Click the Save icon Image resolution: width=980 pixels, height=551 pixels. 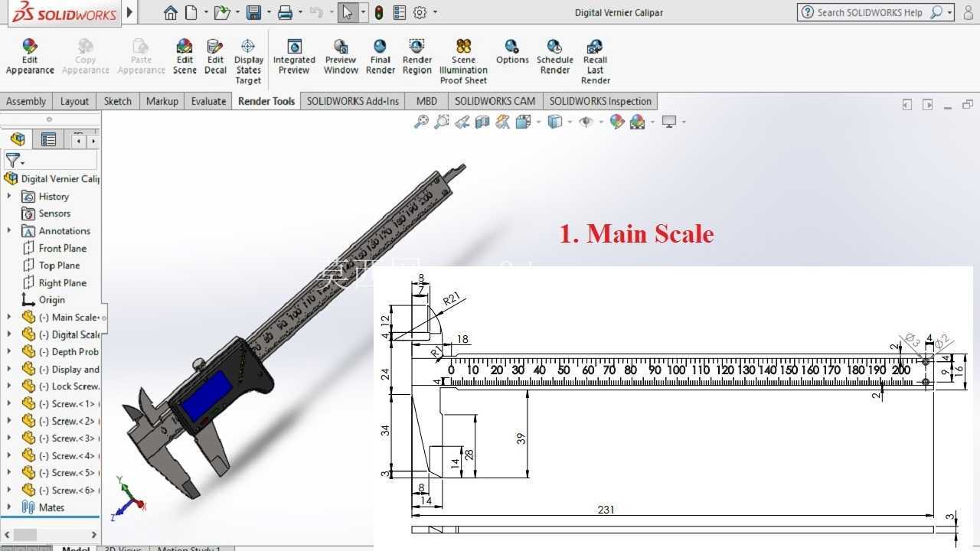[x=253, y=12]
